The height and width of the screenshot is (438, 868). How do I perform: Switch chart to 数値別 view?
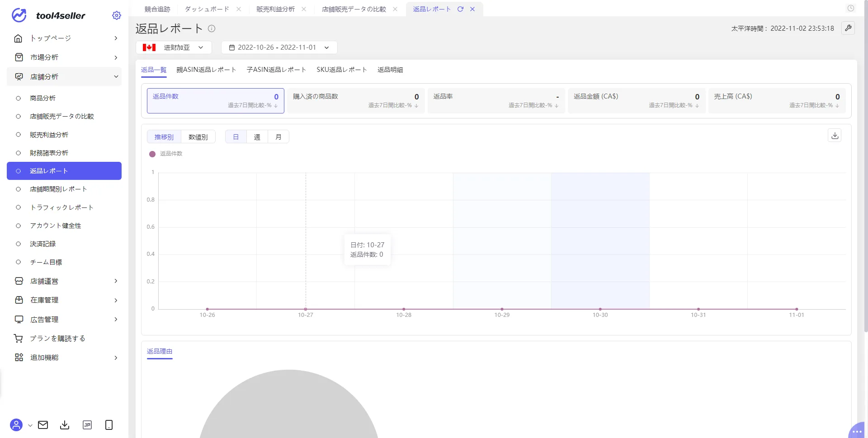(198, 137)
